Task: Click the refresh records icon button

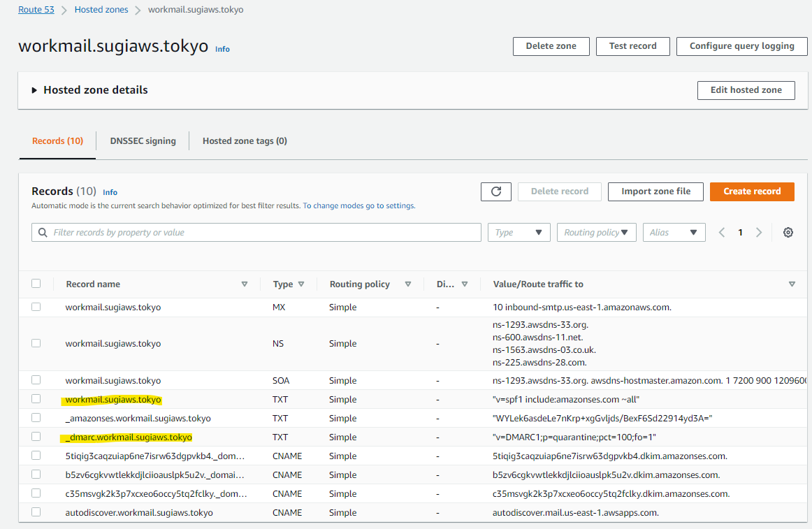Action: (496, 191)
